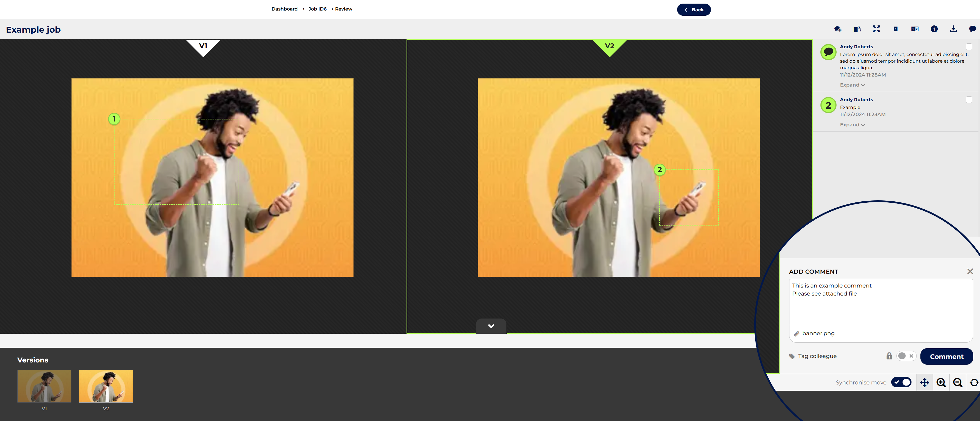The width and height of the screenshot is (980, 421).
Task: Toggle comments panel speech bubble icon
Action: click(972, 29)
